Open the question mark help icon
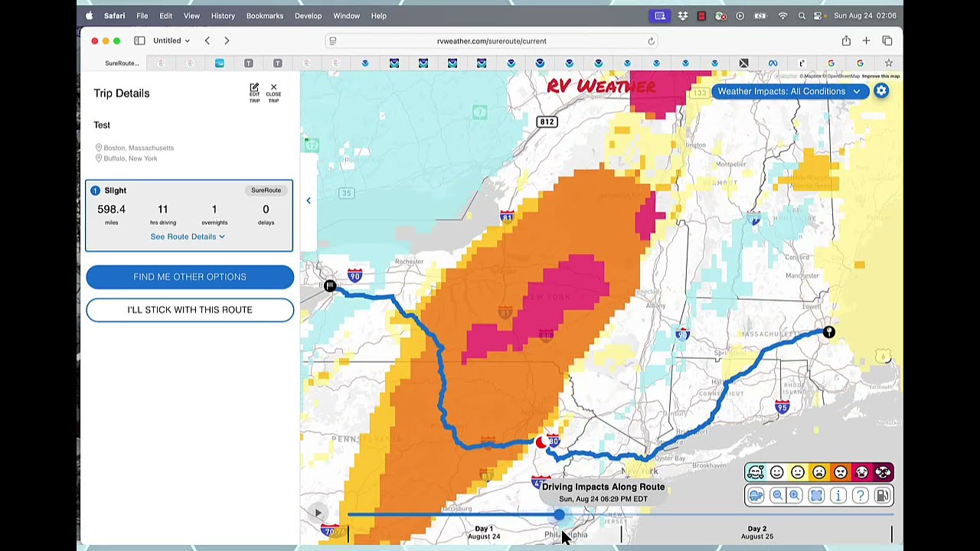Viewport: 980px width, 551px height. coord(861,496)
